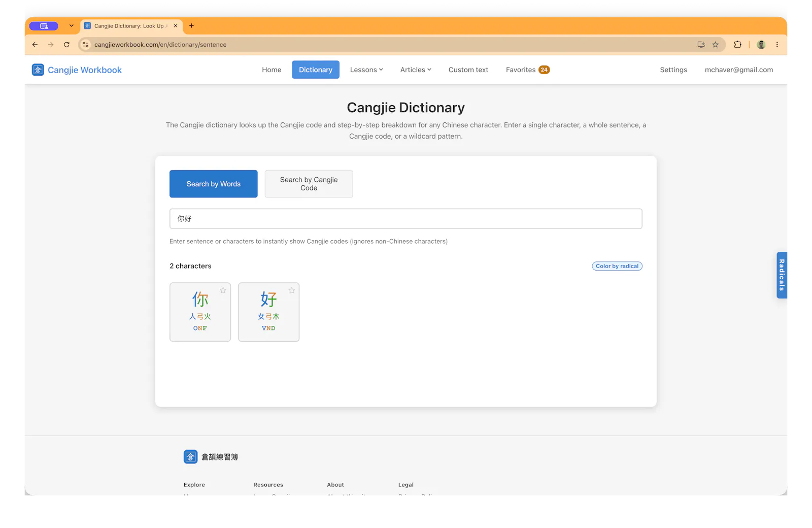Click the Legal footer heading
The image size is (812, 528).
(406, 485)
